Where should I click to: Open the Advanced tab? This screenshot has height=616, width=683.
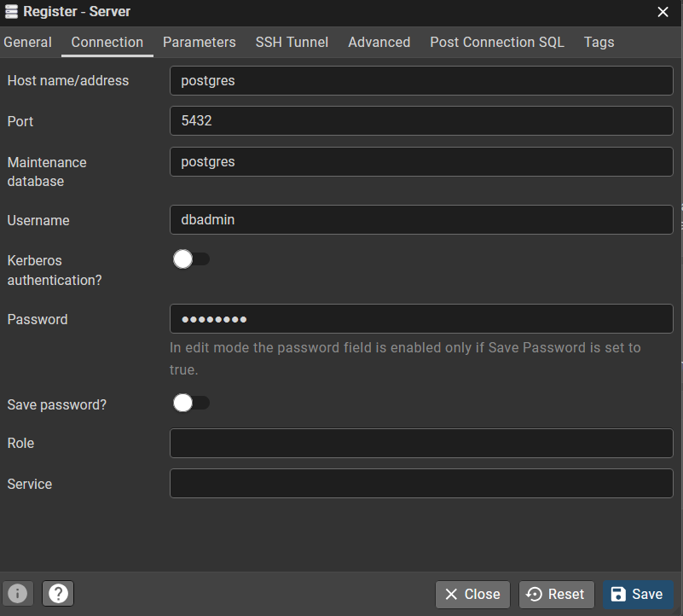point(379,43)
